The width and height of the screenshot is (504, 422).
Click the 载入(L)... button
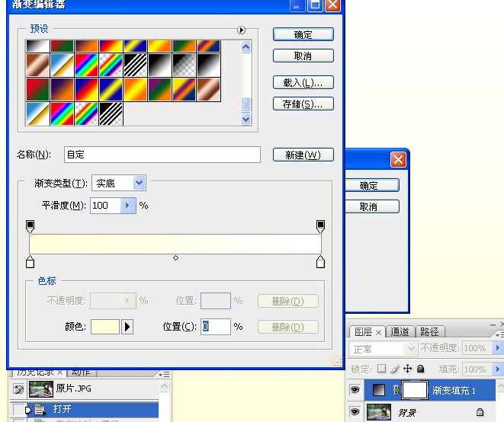point(303,83)
